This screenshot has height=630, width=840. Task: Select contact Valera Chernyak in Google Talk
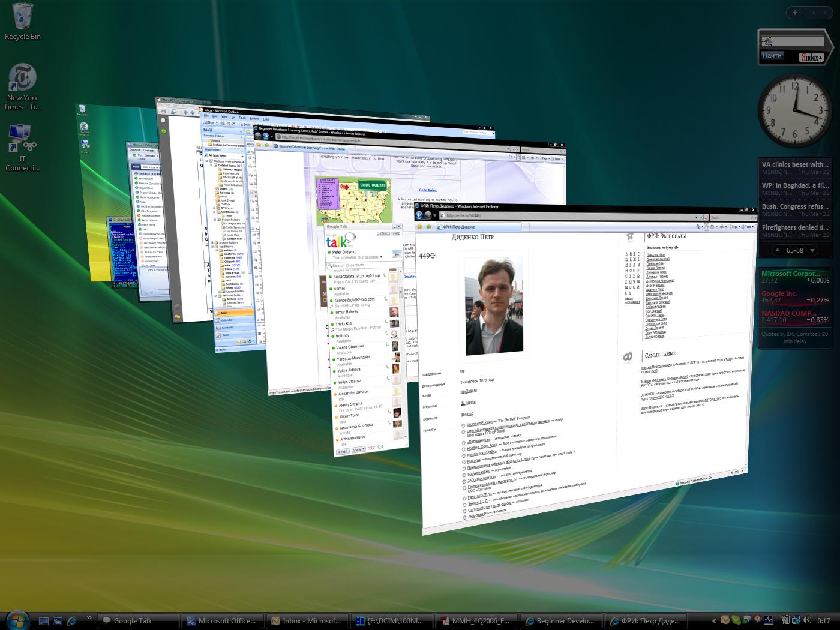pos(365,349)
